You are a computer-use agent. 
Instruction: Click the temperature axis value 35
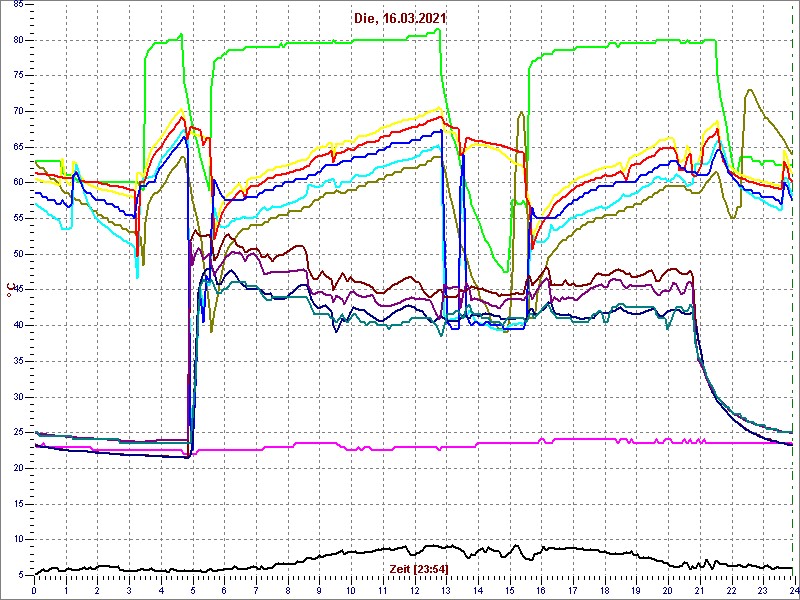coord(18,361)
